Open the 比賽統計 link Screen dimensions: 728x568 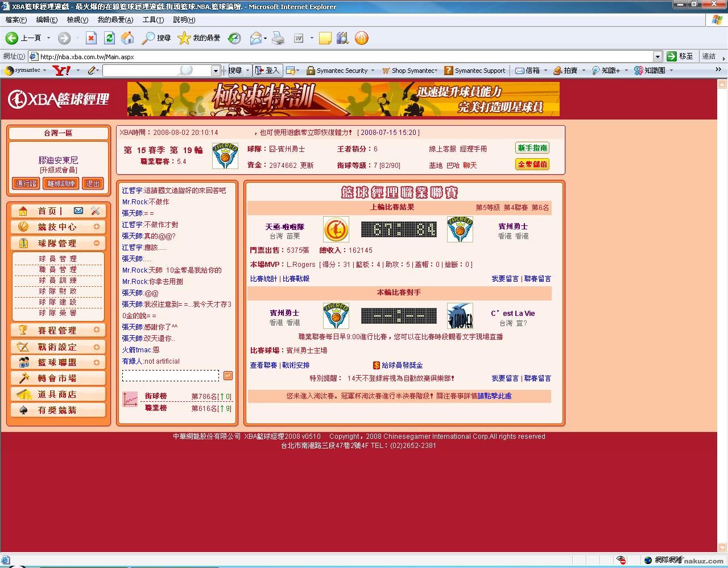(x=263, y=279)
